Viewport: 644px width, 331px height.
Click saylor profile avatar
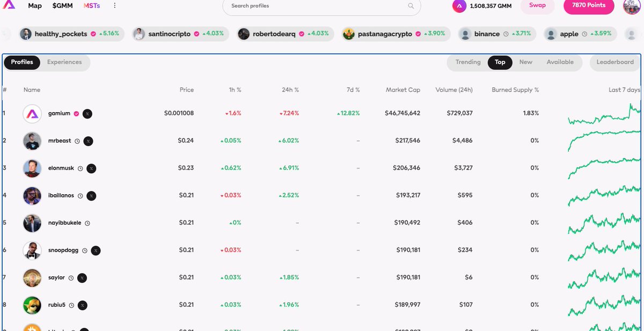pos(32,278)
